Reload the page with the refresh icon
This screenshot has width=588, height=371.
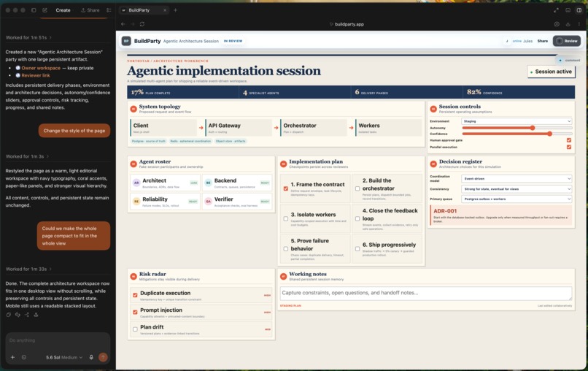pyautogui.click(x=142, y=24)
